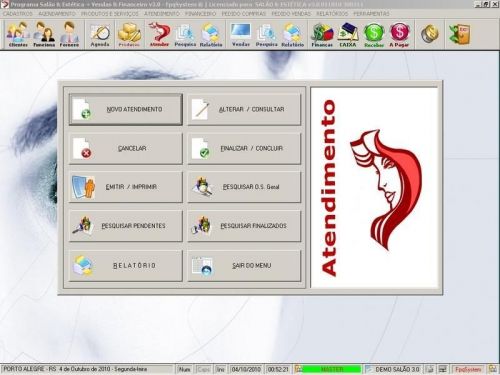This screenshot has width=500, height=375.
Task: Click the application icon in title bar
Action: (4, 4)
